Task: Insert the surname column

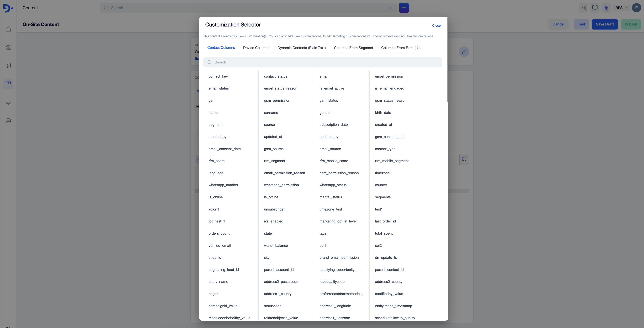Action: 271,113
